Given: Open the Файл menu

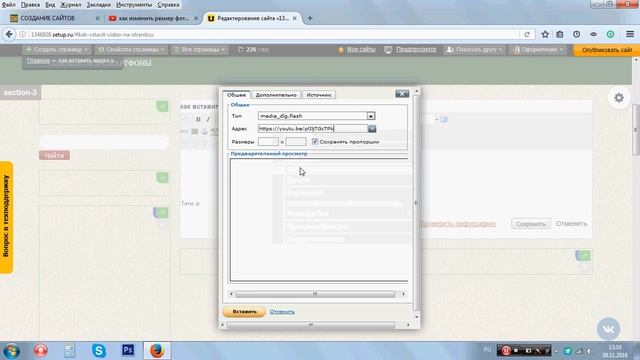Looking at the screenshot, I should pos(9,5).
